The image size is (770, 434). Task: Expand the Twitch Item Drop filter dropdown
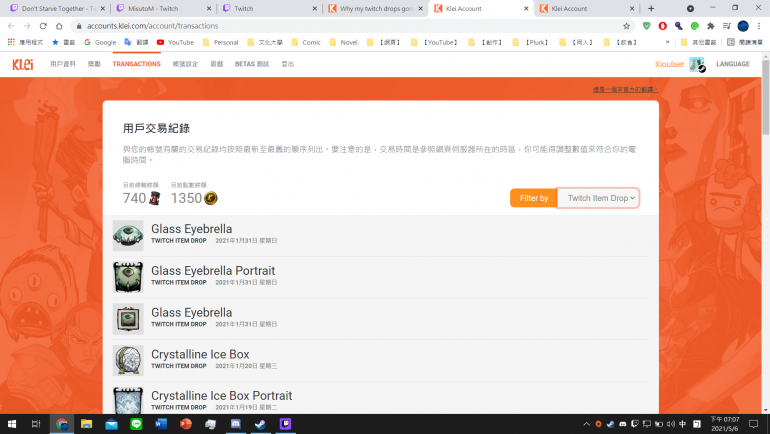(598, 198)
